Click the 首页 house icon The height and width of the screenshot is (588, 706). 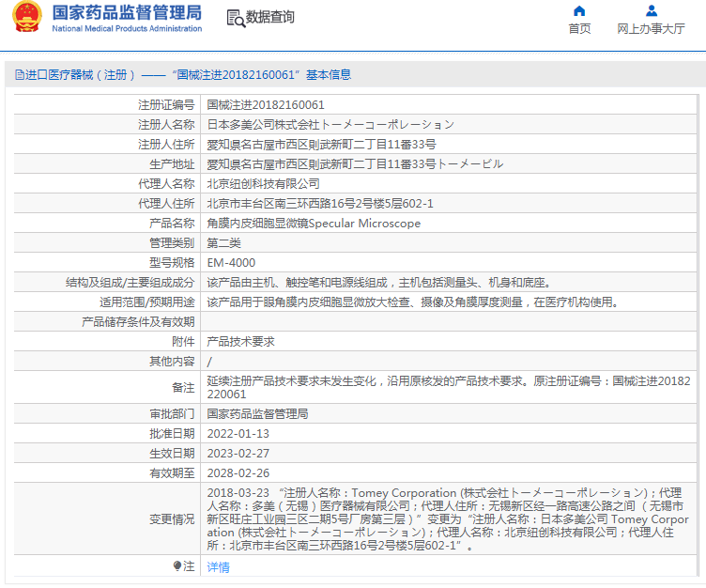[x=579, y=11]
